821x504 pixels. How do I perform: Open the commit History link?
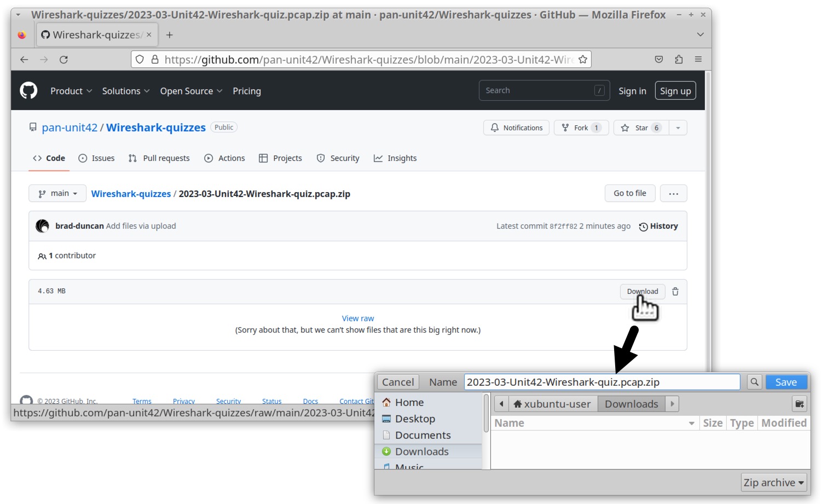click(x=658, y=226)
